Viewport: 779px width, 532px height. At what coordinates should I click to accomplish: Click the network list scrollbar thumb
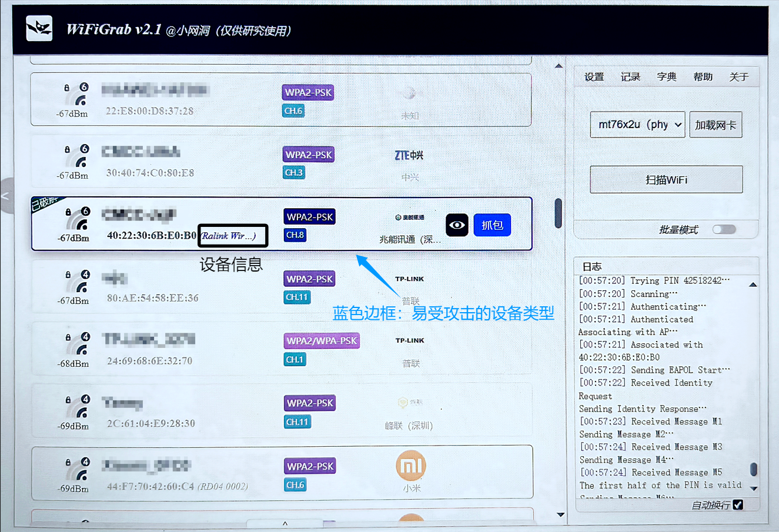tap(559, 213)
